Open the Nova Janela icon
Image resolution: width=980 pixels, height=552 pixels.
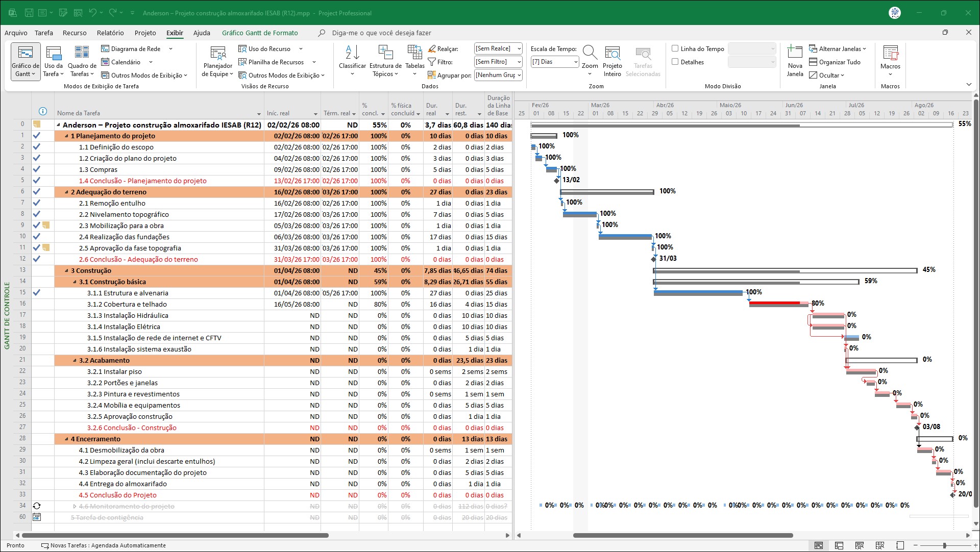(x=795, y=53)
